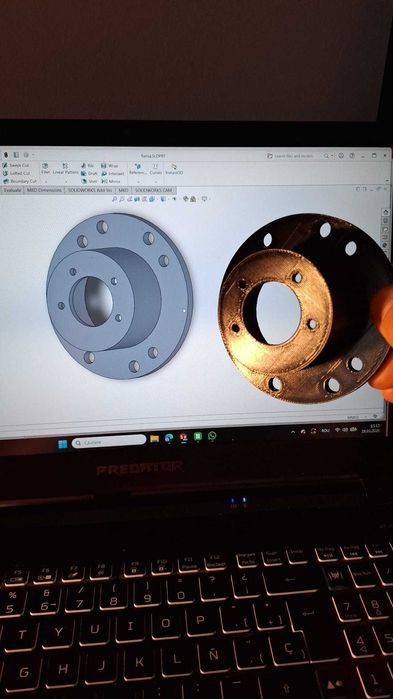393x699 pixels.
Task: Expand the Linear Pattern dropdown arrow
Action: 66,181
